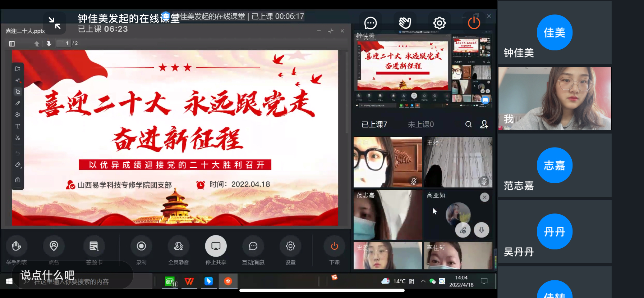
Task: Click the 14°C weather widget in tray
Action: click(x=398, y=281)
